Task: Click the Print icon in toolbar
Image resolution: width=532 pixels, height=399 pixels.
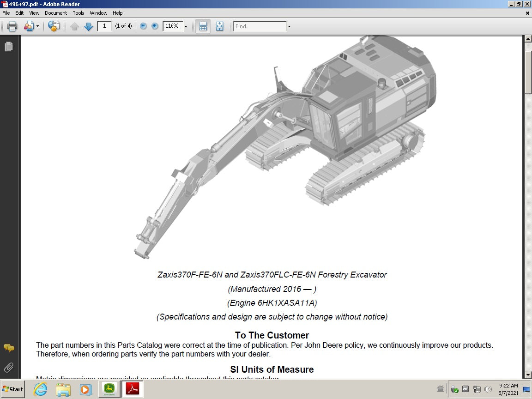Action: click(12, 26)
